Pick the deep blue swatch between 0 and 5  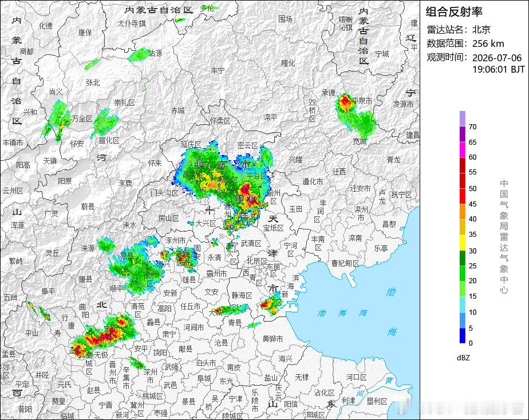tap(462, 336)
